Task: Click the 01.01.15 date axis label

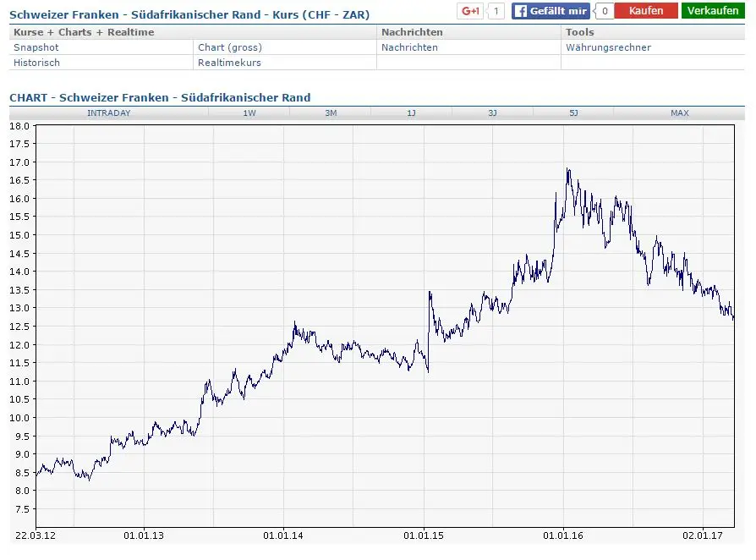Action: click(x=424, y=535)
